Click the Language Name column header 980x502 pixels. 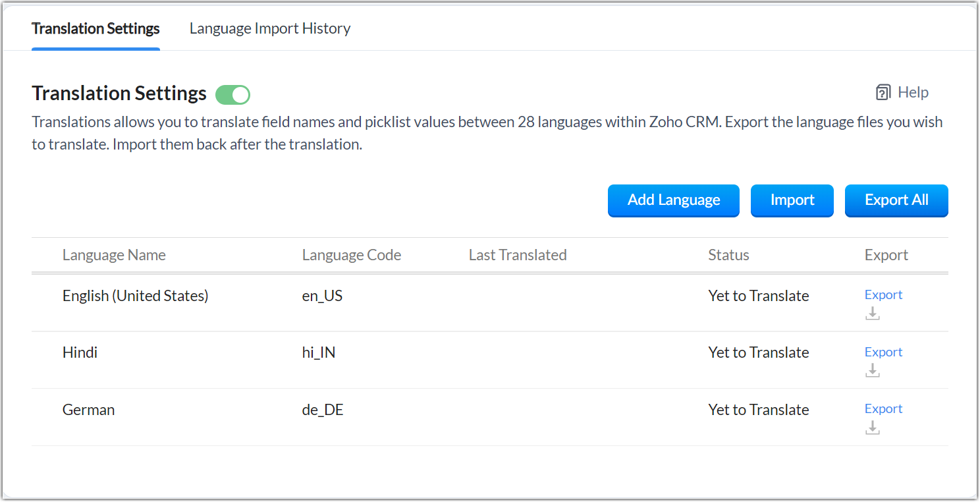point(114,255)
